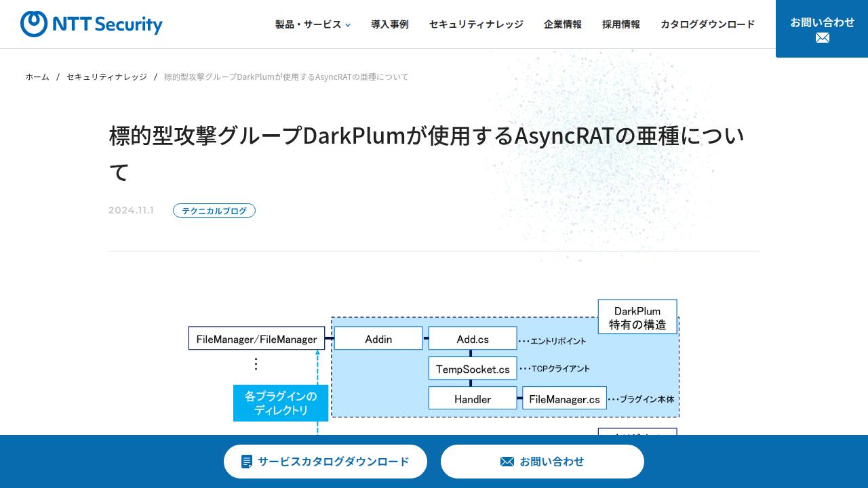Click the FileManager/FileManager box in diagram
868x488 pixels.
(256, 338)
